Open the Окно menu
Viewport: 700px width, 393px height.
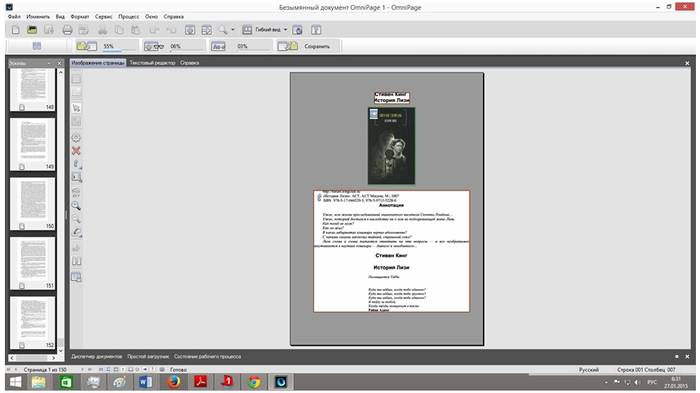coord(151,17)
